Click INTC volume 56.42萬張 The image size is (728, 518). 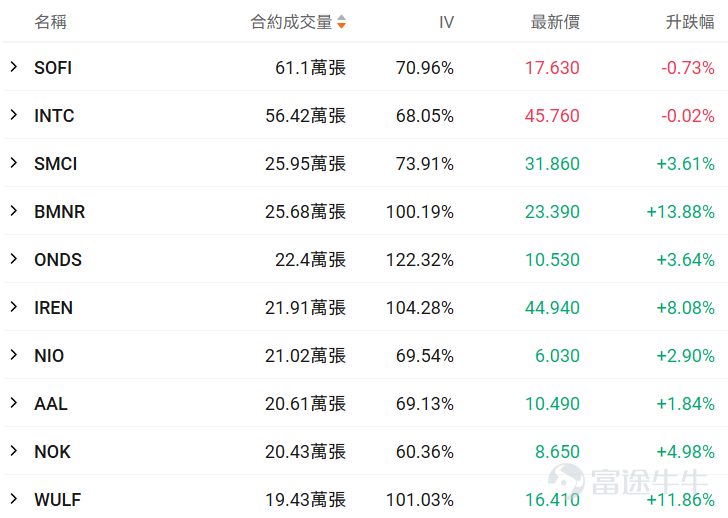point(306,116)
